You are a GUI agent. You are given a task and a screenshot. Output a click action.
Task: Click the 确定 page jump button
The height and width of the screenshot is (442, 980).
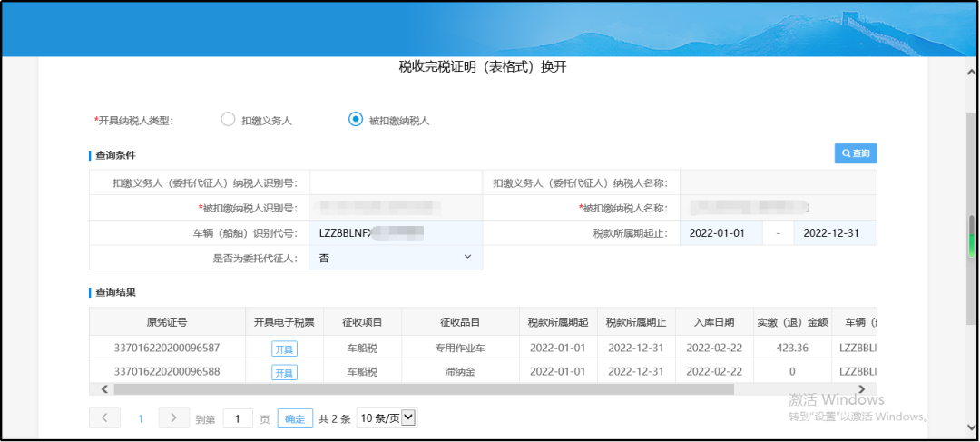[295, 419]
